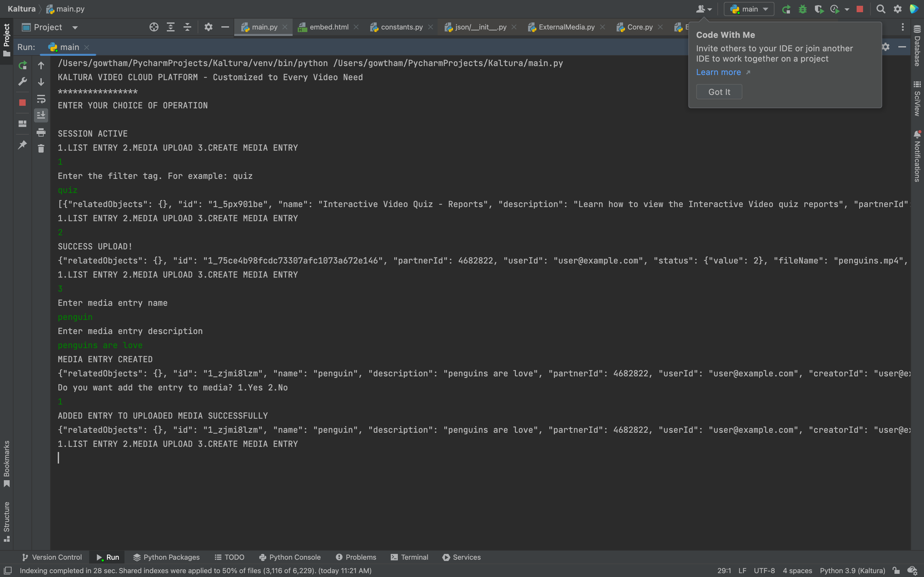The height and width of the screenshot is (577, 924).
Task: Click the Print output icon
Action: coord(41,132)
